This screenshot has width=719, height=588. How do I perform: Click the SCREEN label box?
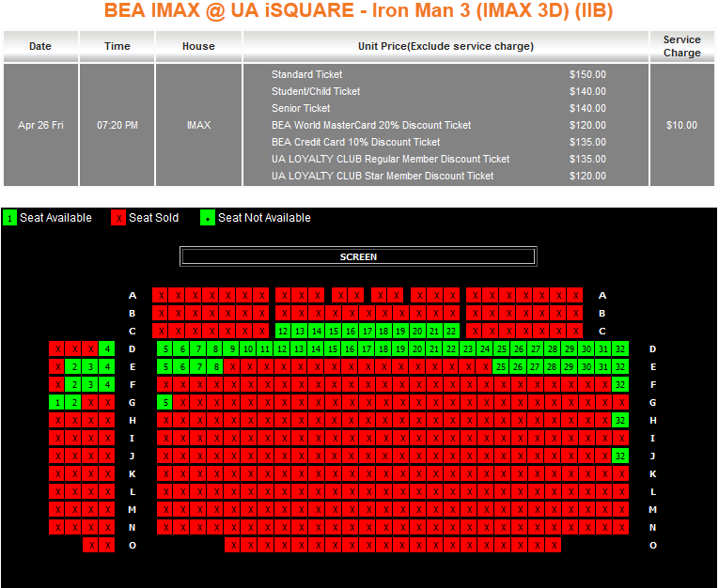pyautogui.click(x=358, y=256)
